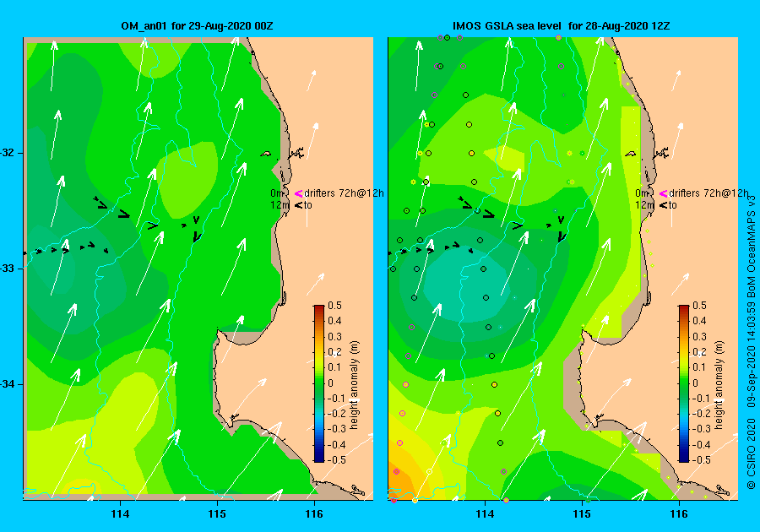Click '0.3' on the OM_an01 color bar
Screen dimensions: 760x532
coord(334,337)
